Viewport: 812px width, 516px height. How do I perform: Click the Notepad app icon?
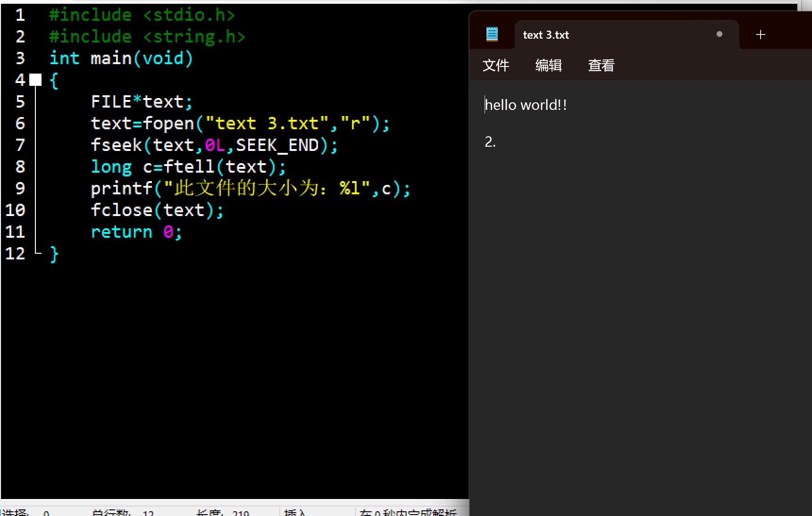[x=492, y=34]
